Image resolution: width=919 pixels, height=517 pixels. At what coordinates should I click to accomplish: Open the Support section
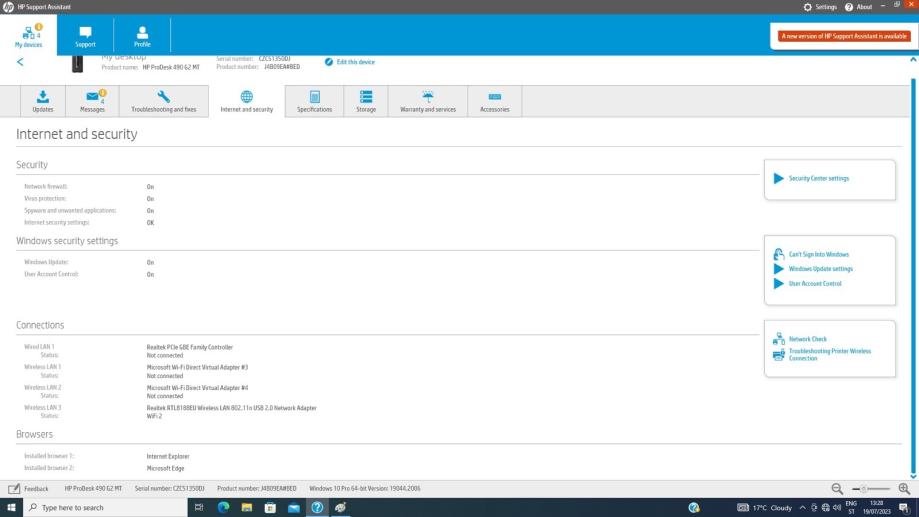point(85,36)
